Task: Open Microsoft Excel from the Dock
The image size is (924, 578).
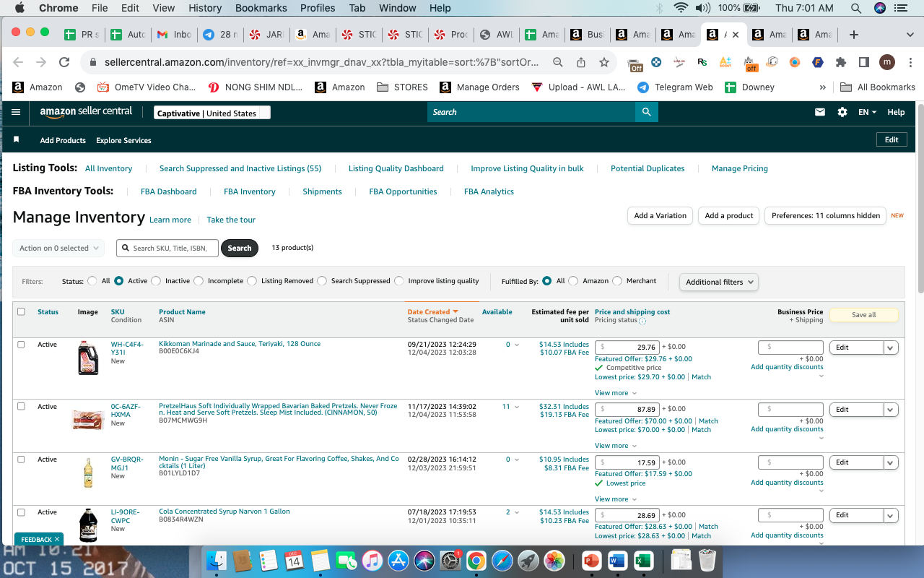Action: click(643, 561)
